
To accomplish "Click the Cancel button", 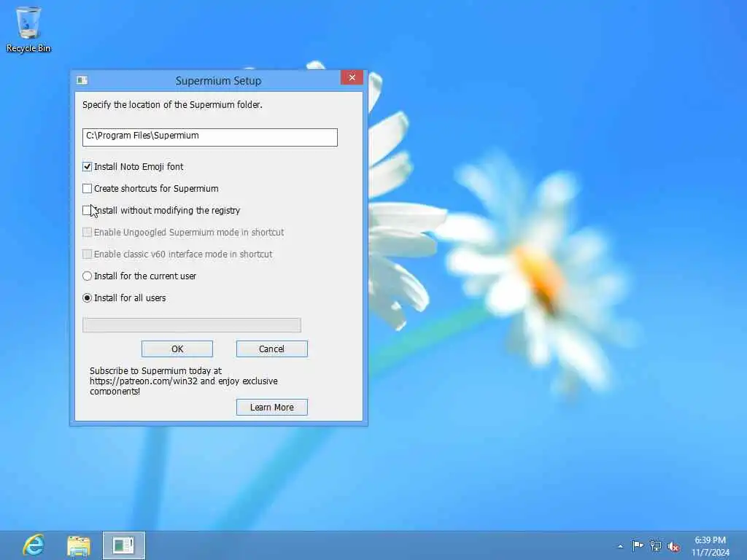I will (x=272, y=349).
